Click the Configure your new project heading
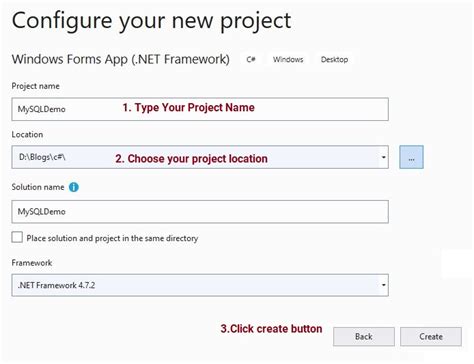This screenshot has height=364, width=474. coord(152,21)
